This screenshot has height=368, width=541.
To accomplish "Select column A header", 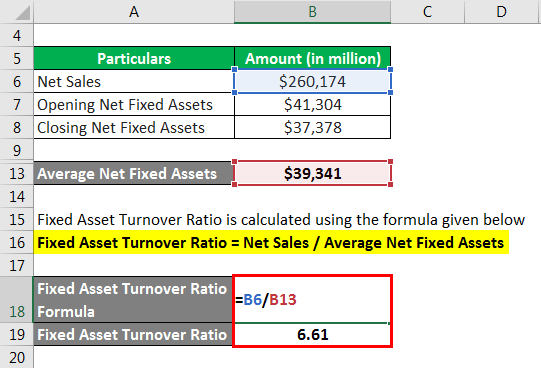I will 134,12.
